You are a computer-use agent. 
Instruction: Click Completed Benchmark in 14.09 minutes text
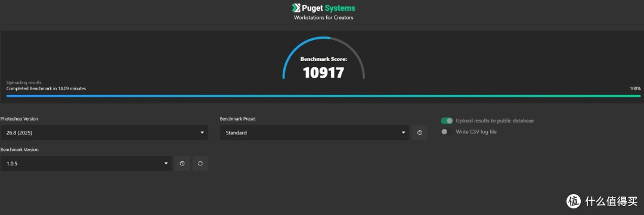pos(46,88)
